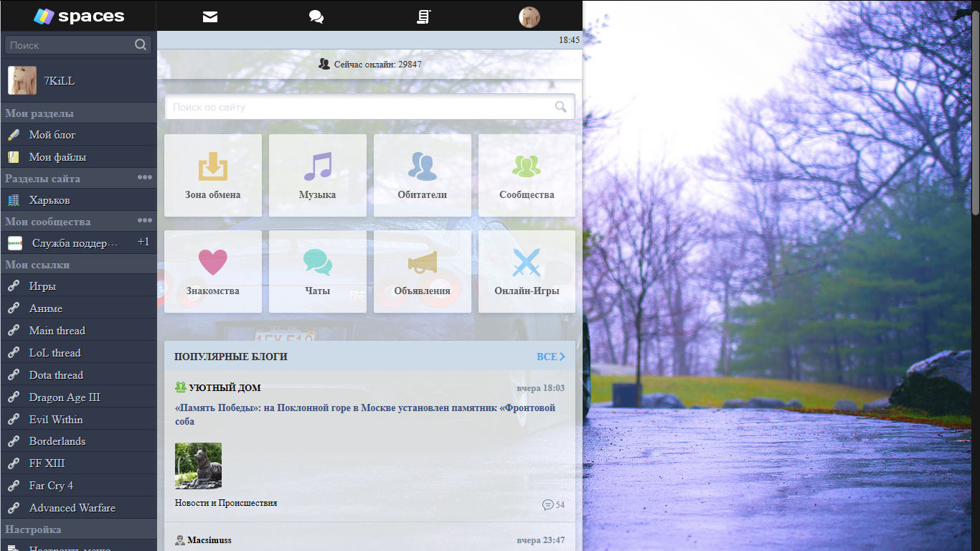This screenshot has width=980, height=551.
Task: Click the +1 counter beside Служба поддержки
Action: point(143,242)
